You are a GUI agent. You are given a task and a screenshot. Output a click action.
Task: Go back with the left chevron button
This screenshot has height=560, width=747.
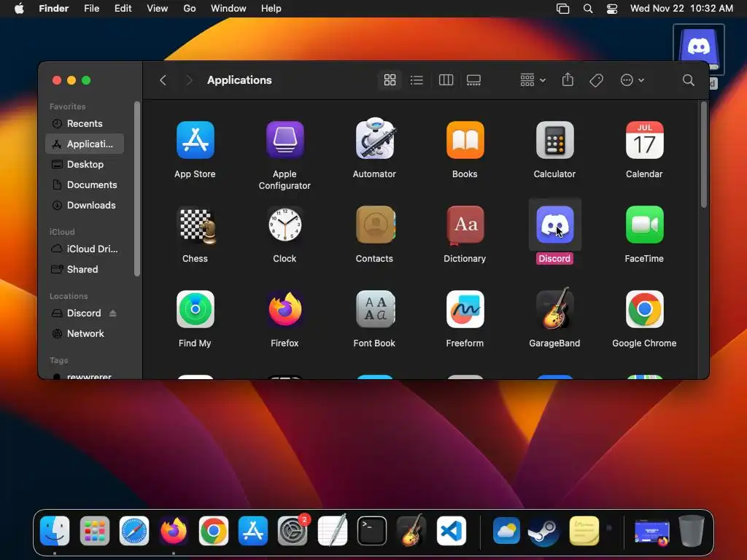(x=163, y=80)
